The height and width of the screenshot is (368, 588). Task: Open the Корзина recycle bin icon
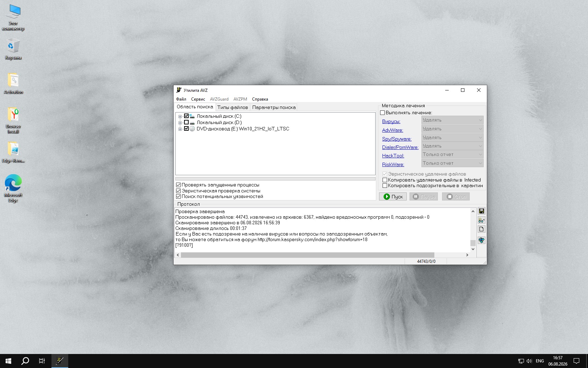13,49
